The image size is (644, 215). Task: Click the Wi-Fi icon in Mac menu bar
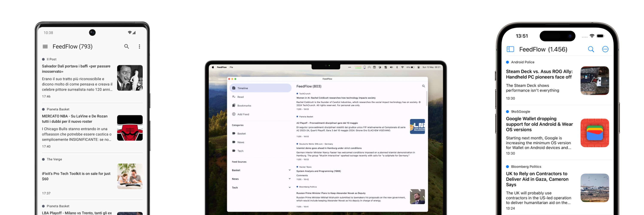(x=402, y=67)
